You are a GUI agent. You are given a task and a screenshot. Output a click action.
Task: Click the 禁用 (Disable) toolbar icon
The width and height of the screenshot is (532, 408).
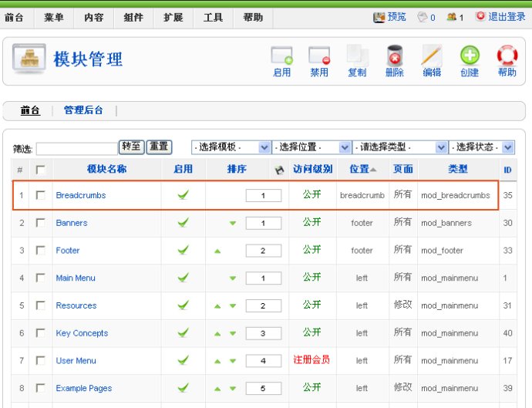point(319,56)
